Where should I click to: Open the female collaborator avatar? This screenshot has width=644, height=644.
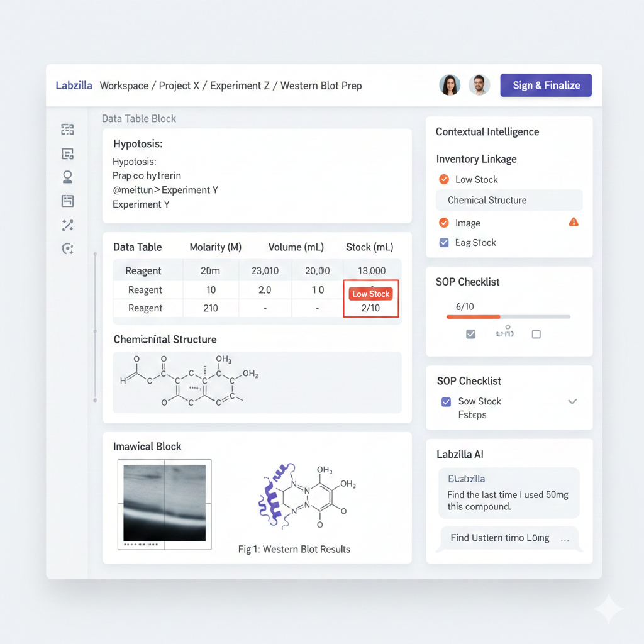(450, 86)
